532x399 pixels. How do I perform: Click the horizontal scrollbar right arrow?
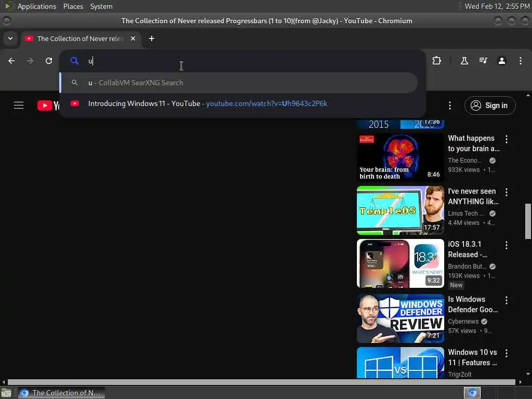(520, 382)
